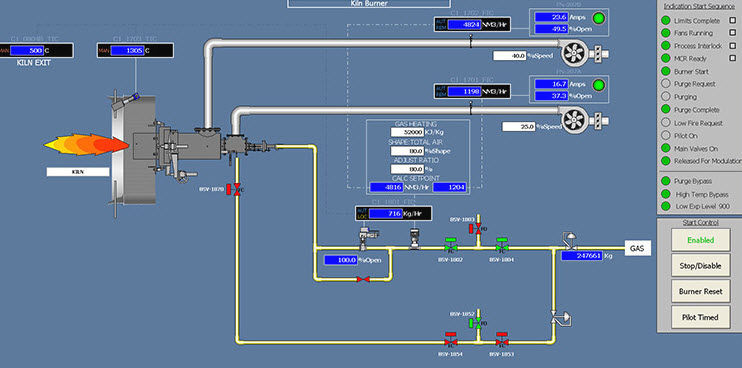Click the Burner Reset button
The width and height of the screenshot is (742, 368).
(x=700, y=291)
